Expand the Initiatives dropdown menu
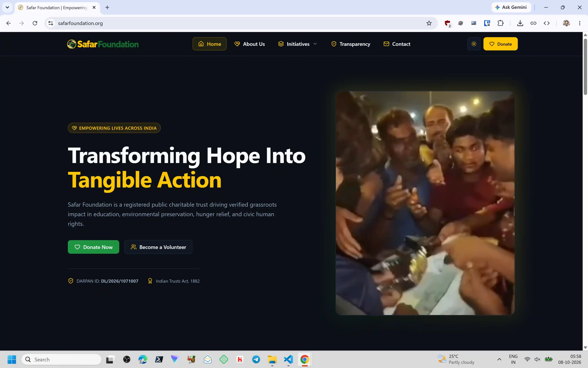This screenshot has height=368, width=588. click(x=298, y=44)
